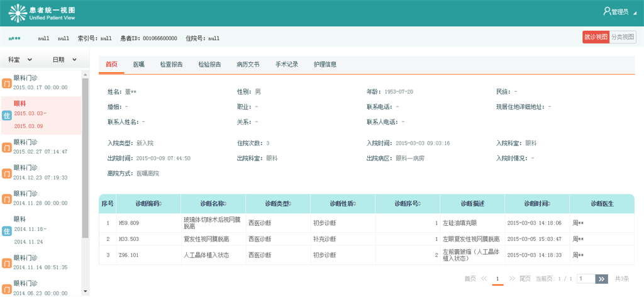Open the 日期 filter dropdown
The image size is (644, 297).
click(x=65, y=60)
